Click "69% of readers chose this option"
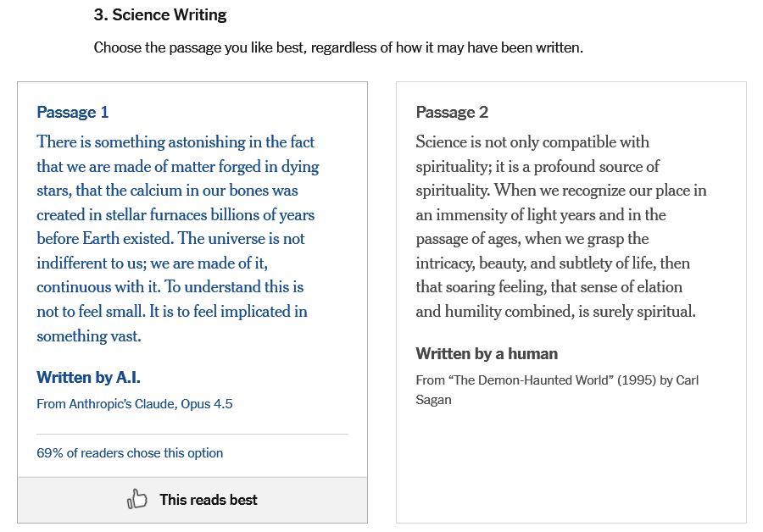This screenshot has height=532, width=763. 130,453
